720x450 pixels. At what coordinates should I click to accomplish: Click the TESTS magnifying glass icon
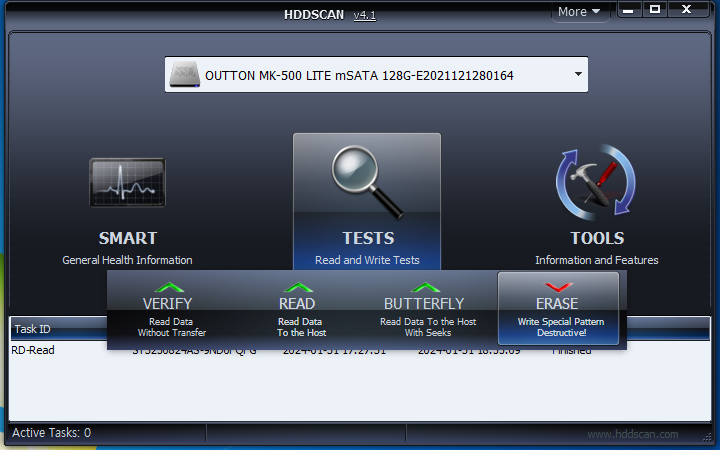[x=366, y=180]
